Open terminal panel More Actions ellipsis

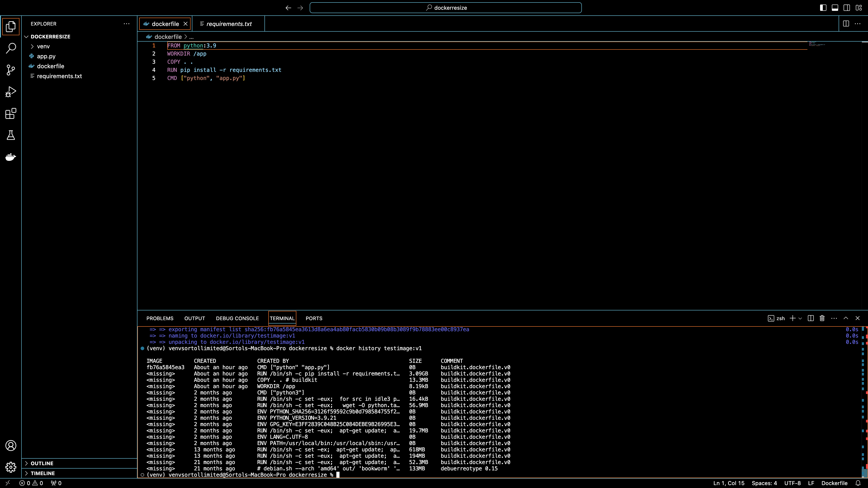tap(834, 318)
